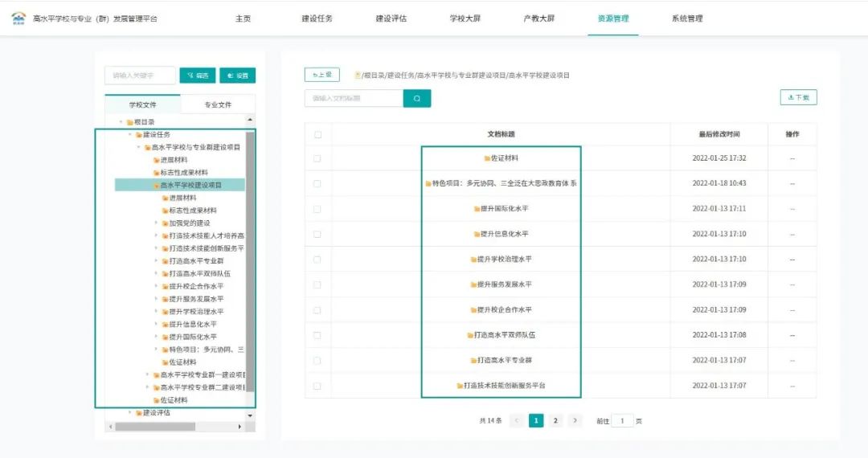Click the 设置 settings button
This screenshot has width=868, height=458.
tap(237, 76)
